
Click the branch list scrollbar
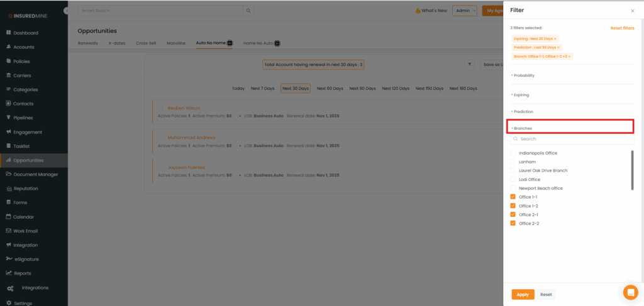coord(632,170)
